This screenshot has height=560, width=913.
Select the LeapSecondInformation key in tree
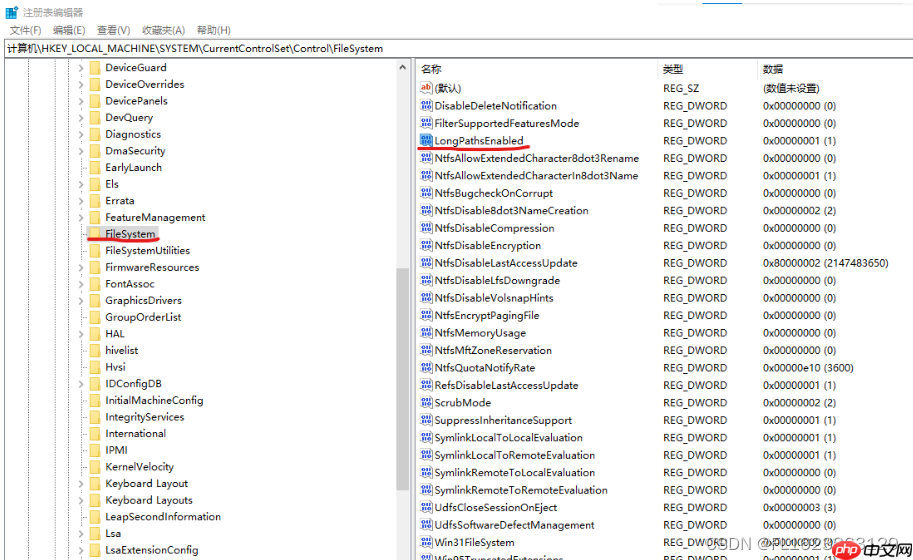click(x=163, y=517)
